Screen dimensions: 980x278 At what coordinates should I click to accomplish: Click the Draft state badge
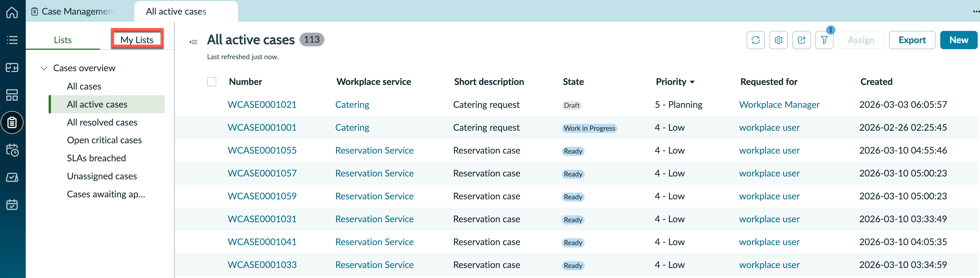point(572,105)
